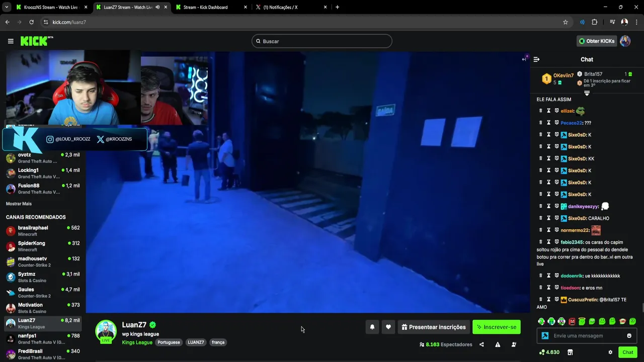Open a new browser tab
The width and height of the screenshot is (644, 362).
coord(337,7)
